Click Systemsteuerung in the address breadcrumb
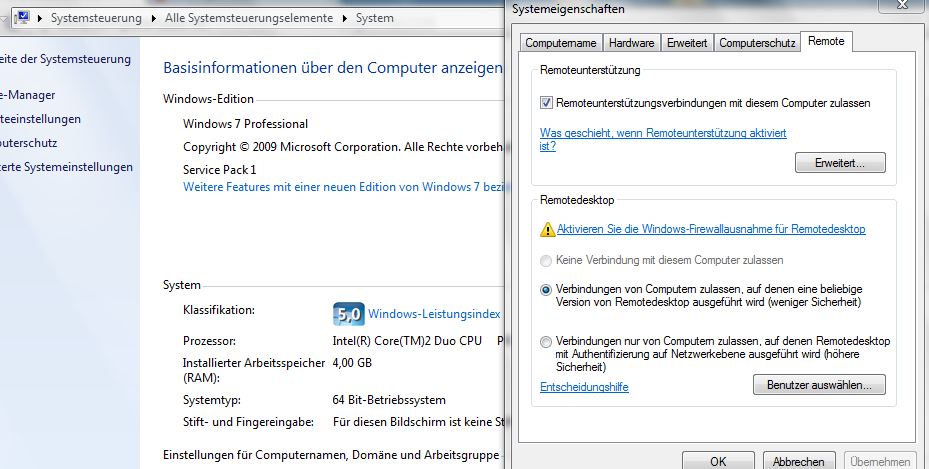Image resolution: width=929 pixels, height=469 pixels. tap(96, 18)
